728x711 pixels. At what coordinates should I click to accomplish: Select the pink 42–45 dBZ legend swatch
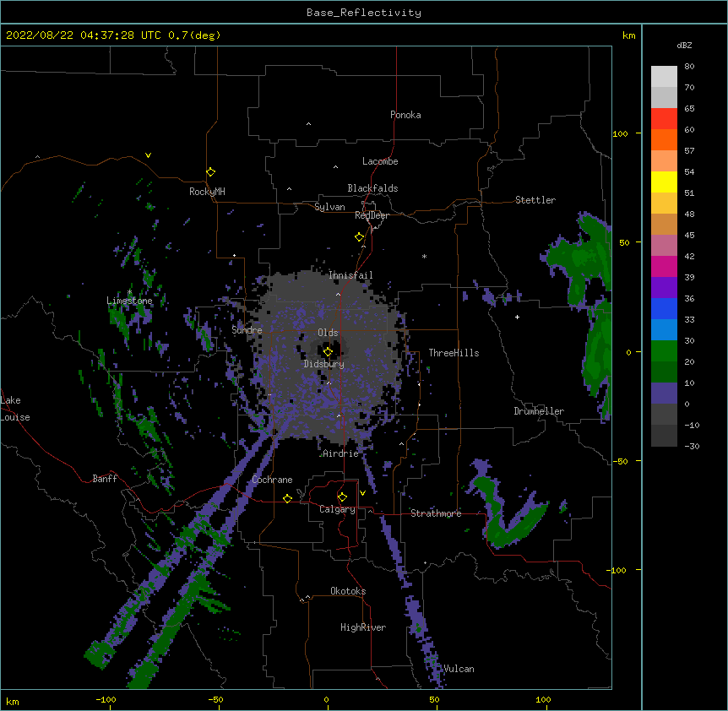coord(664,246)
